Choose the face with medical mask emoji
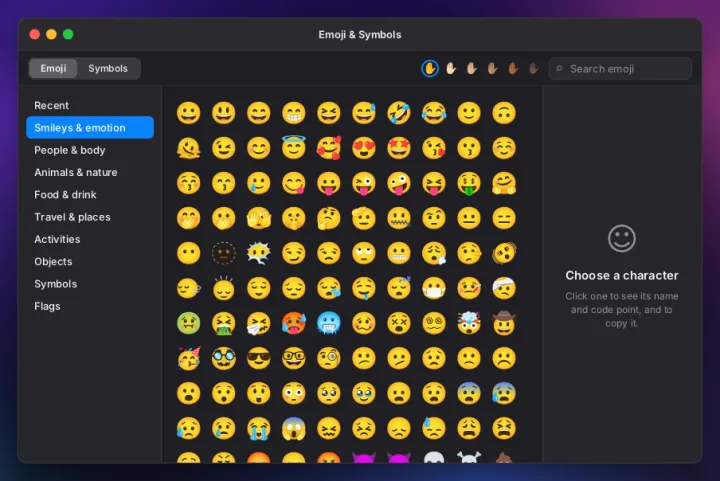The image size is (720, 481). (434, 288)
